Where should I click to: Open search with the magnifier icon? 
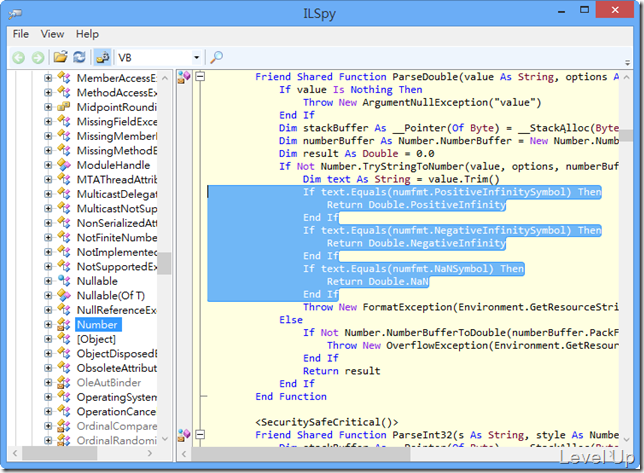pyautogui.click(x=216, y=57)
